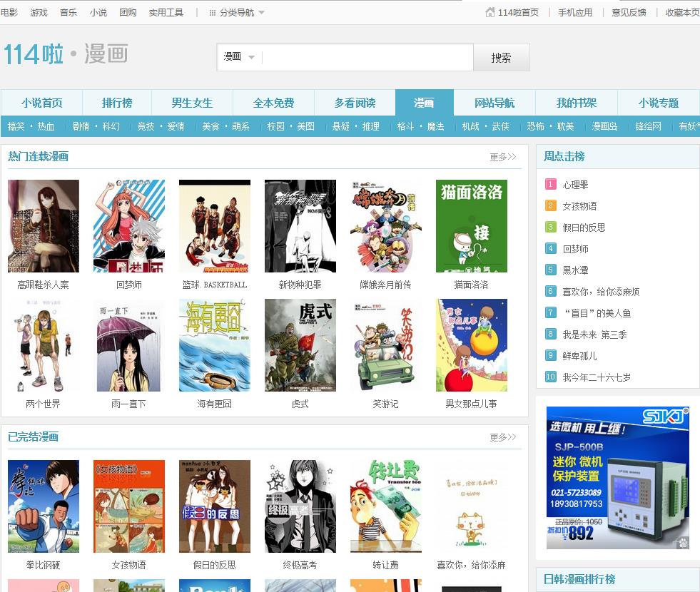Click the 爱情 genre link
Viewport: 700px width, 592px height.
176,126
